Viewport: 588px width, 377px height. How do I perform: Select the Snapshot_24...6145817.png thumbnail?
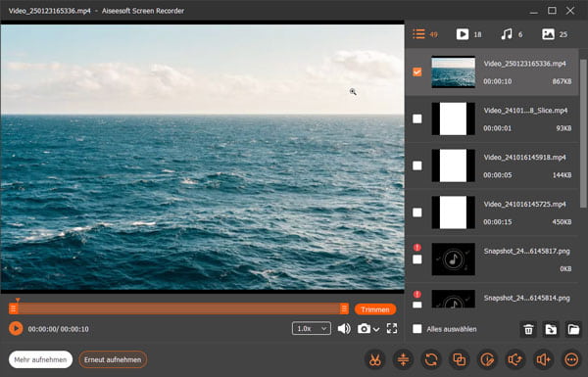tap(453, 259)
